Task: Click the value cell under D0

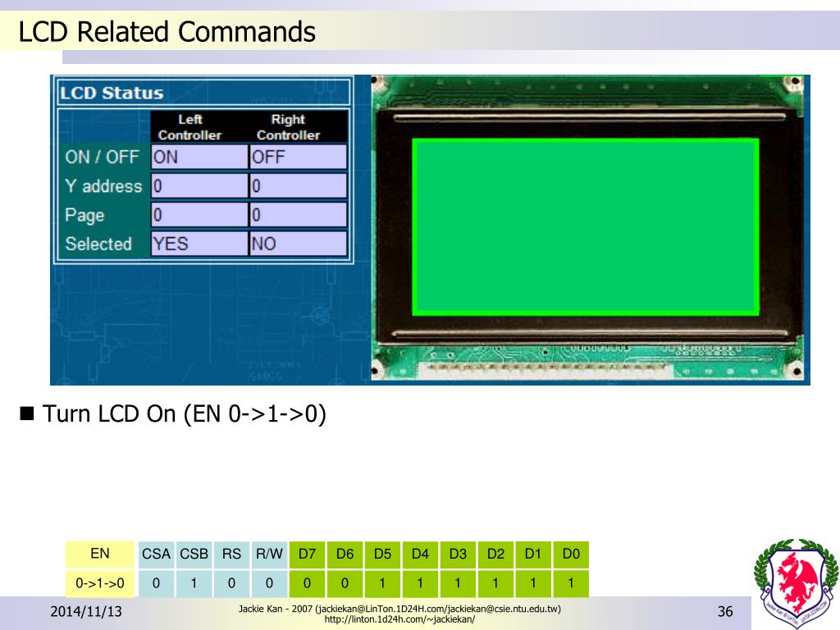Action: coord(571,583)
